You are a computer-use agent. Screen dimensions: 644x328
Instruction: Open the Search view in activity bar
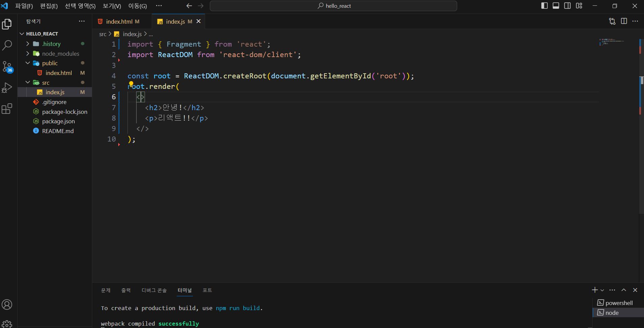tap(7, 45)
